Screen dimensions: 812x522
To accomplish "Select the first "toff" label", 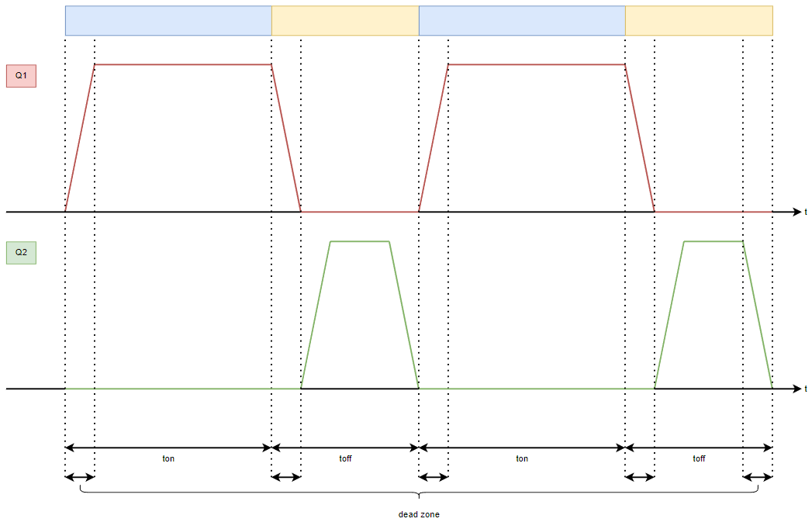I will coord(345,458).
